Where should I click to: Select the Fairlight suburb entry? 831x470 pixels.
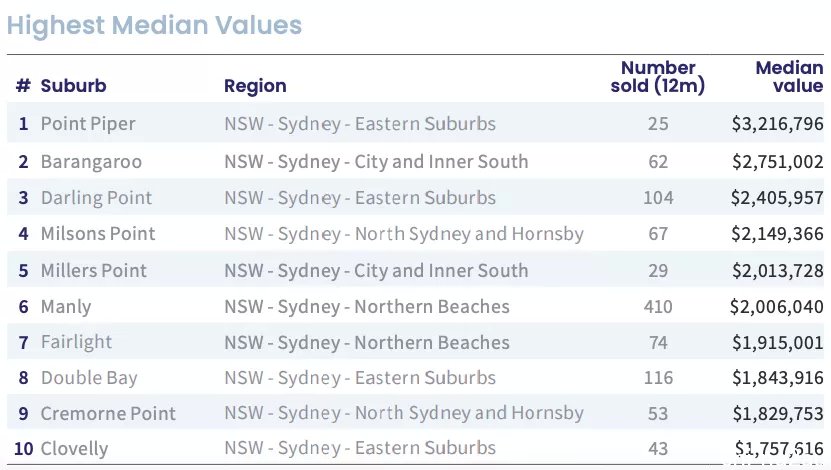(x=76, y=342)
